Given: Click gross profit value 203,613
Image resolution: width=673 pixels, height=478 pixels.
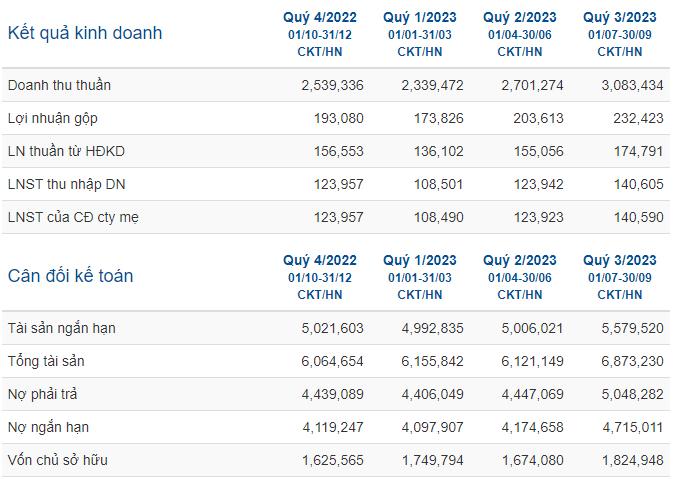Looking at the screenshot, I should coord(539,118).
